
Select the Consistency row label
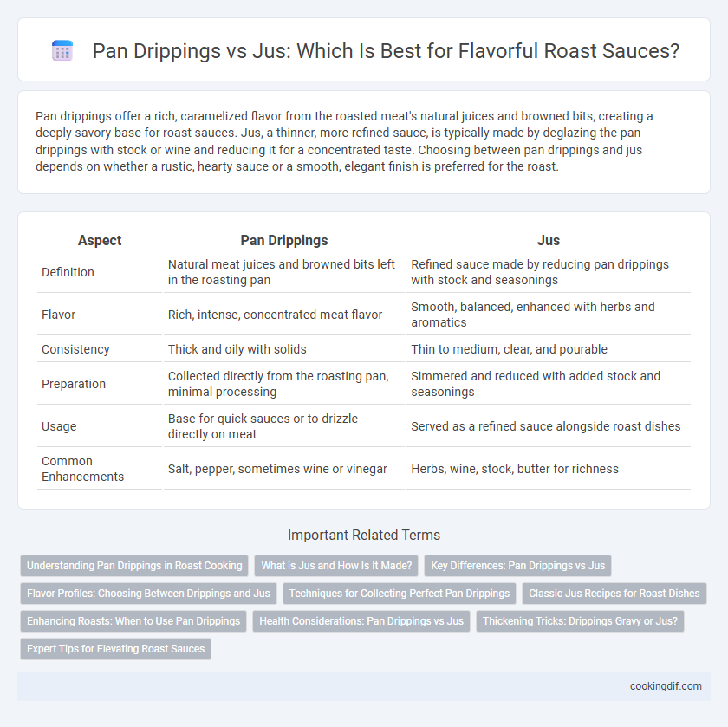tap(75, 349)
